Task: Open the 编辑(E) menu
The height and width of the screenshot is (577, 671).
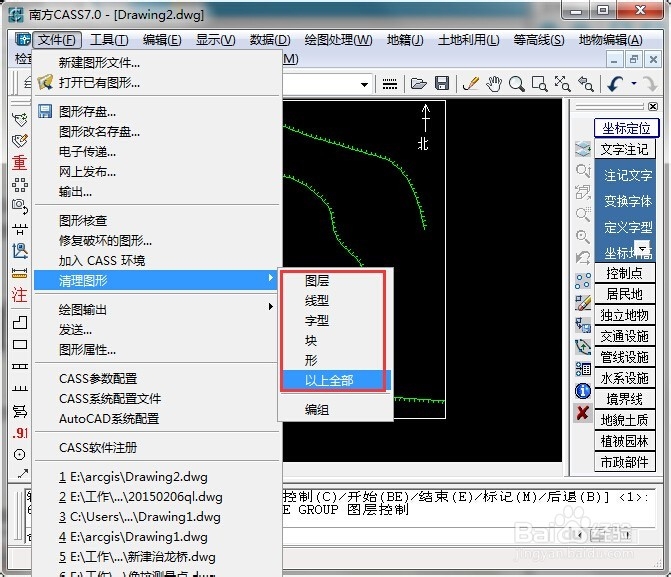Action: coord(162,40)
